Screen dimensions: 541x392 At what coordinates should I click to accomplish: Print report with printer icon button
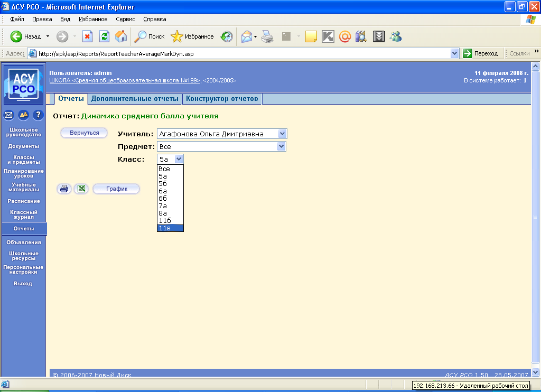pos(64,189)
